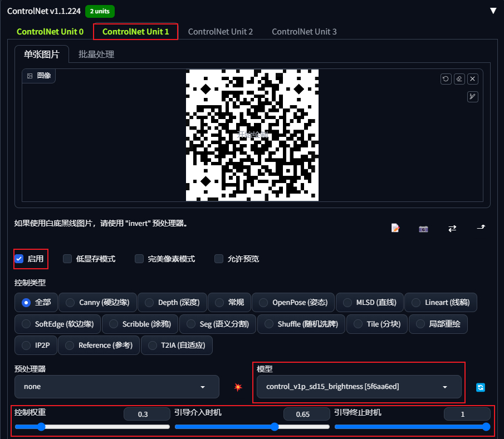Switch to ControlNet Unit 0 tab
The image size is (504, 439).
[50, 32]
